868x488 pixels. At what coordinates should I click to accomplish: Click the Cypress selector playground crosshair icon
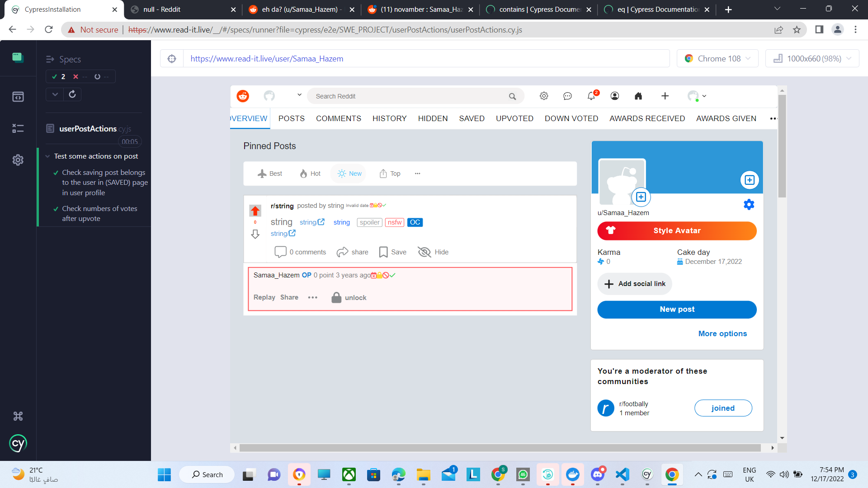172,59
